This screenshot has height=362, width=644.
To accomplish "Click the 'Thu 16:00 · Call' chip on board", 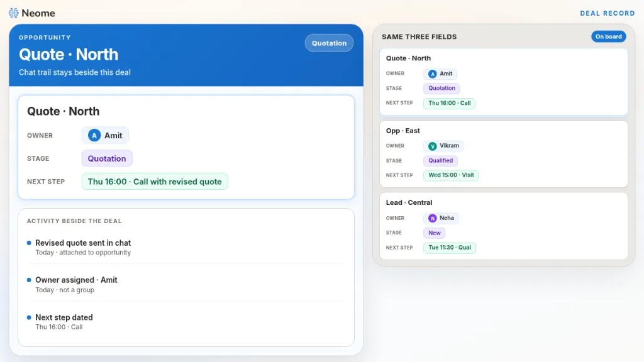I will [449, 103].
